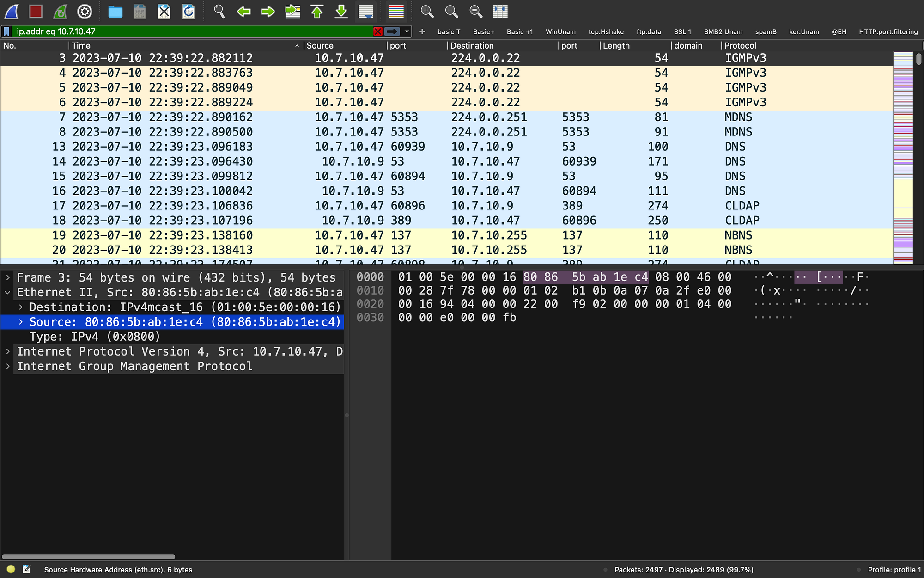This screenshot has width=924, height=578.
Task: Open expert information yellow circle icon
Action: tap(11, 569)
